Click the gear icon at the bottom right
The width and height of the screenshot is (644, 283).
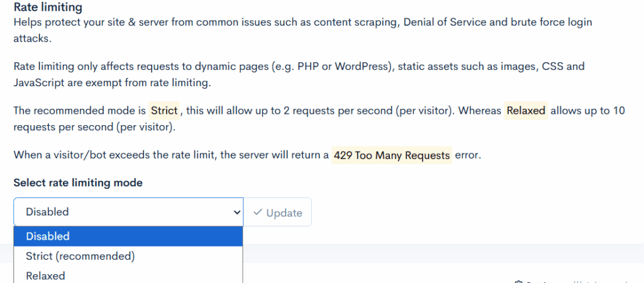519,282
